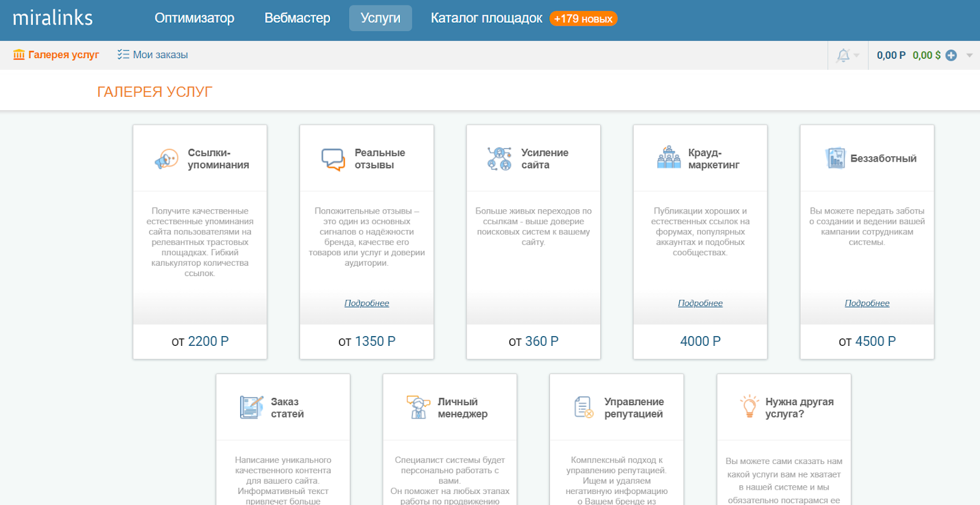The height and width of the screenshot is (505, 980).
Task: Open the Вебмастер menu
Action: click(297, 18)
